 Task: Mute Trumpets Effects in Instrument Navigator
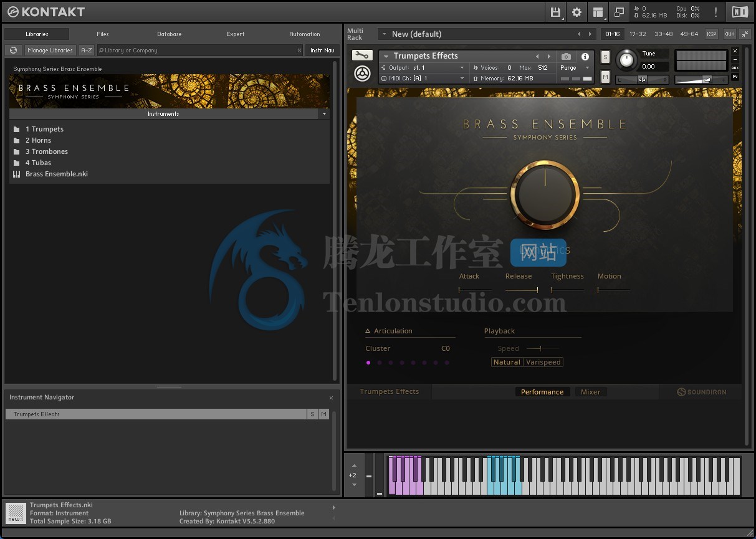(323, 414)
